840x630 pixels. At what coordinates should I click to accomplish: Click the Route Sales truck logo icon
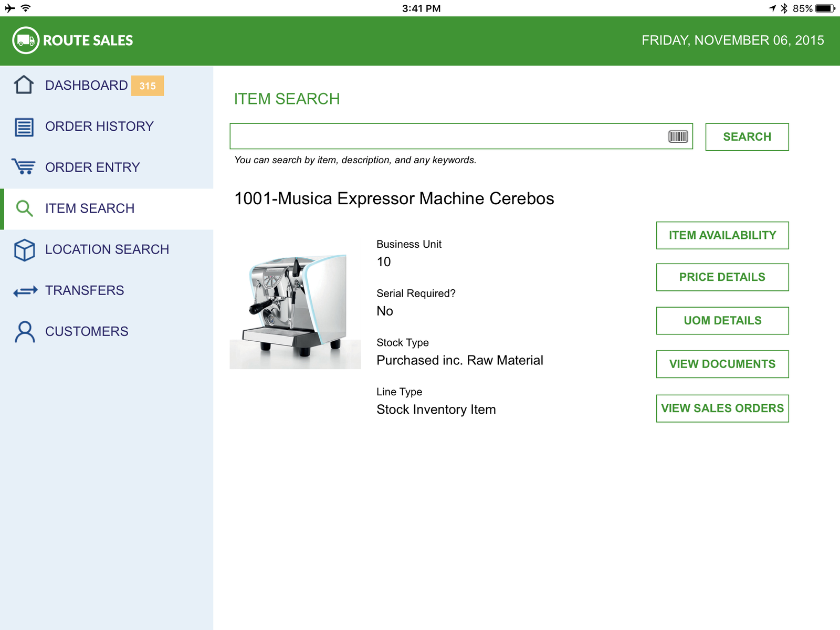[26, 40]
